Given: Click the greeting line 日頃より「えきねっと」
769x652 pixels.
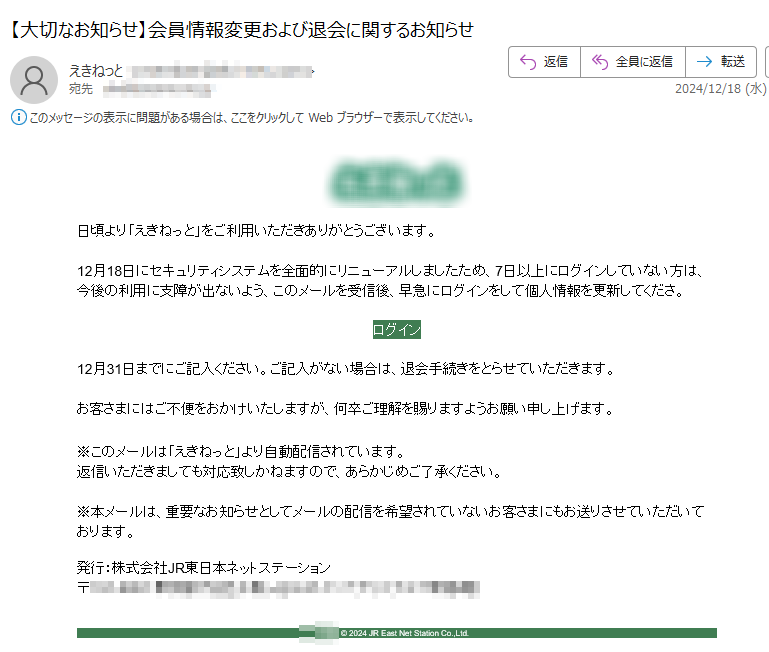Looking at the screenshot, I should tap(256, 230).
